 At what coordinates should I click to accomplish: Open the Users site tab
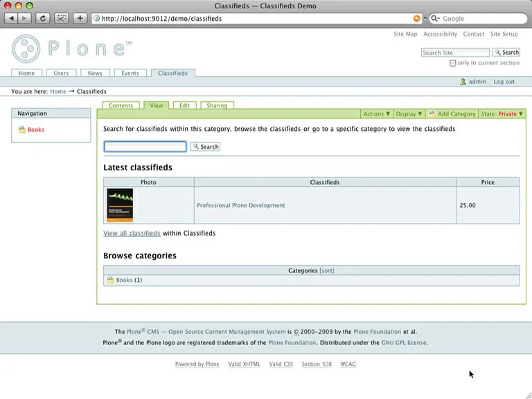pyautogui.click(x=61, y=73)
